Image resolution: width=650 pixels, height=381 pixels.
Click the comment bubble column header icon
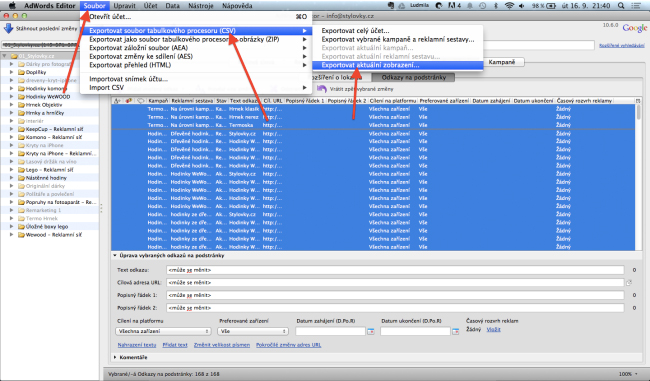click(141, 101)
